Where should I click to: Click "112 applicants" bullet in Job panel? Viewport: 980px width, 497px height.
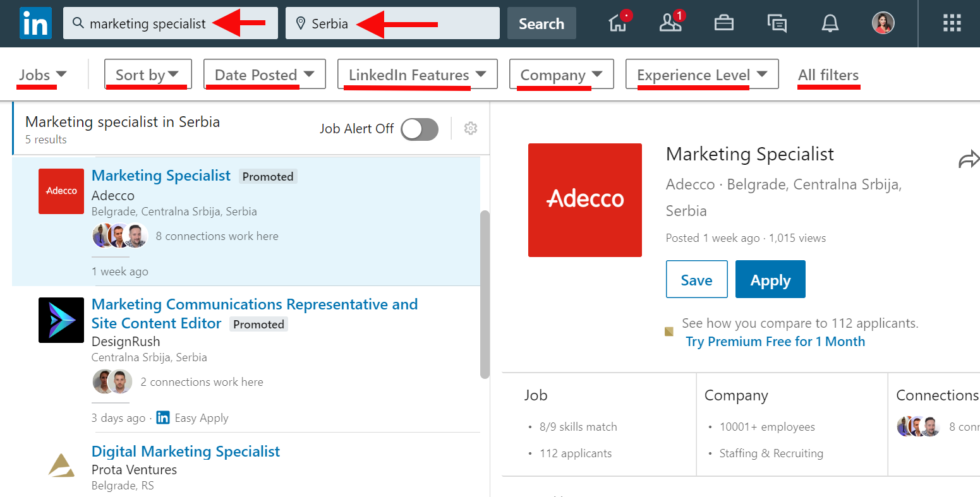(x=576, y=453)
